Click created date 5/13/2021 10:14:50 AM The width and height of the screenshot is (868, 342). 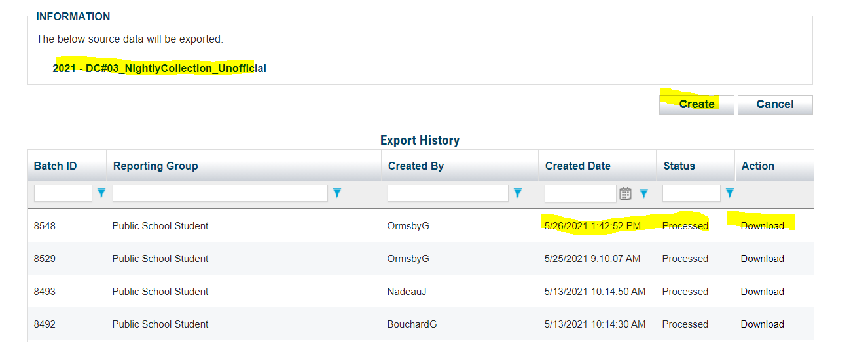(595, 292)
